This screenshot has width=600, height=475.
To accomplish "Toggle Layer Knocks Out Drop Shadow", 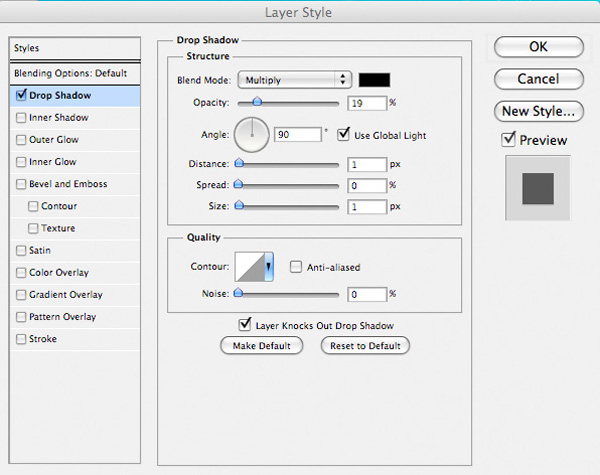I will coord(245,325).
